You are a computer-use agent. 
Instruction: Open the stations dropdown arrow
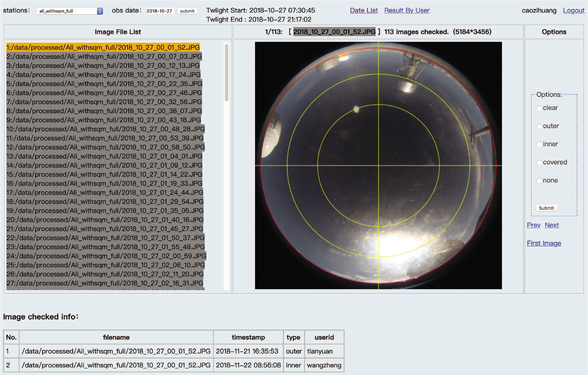coord(100,11)
